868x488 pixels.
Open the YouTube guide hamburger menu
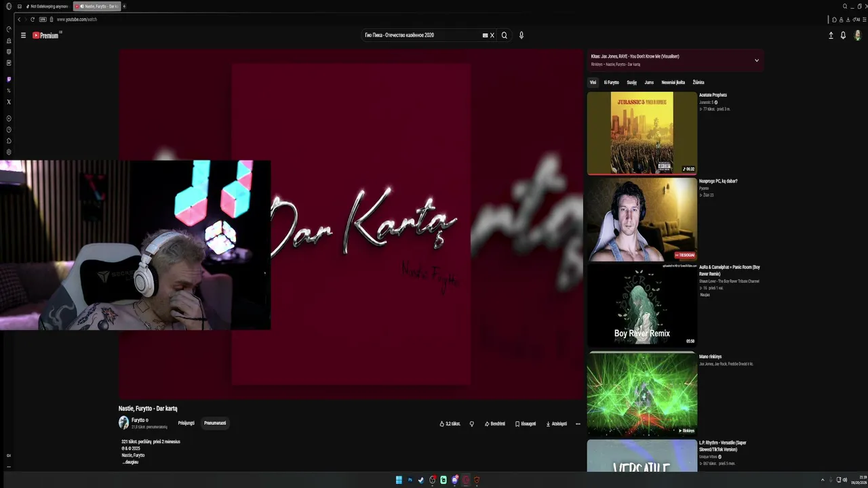(x=23, y=35)
